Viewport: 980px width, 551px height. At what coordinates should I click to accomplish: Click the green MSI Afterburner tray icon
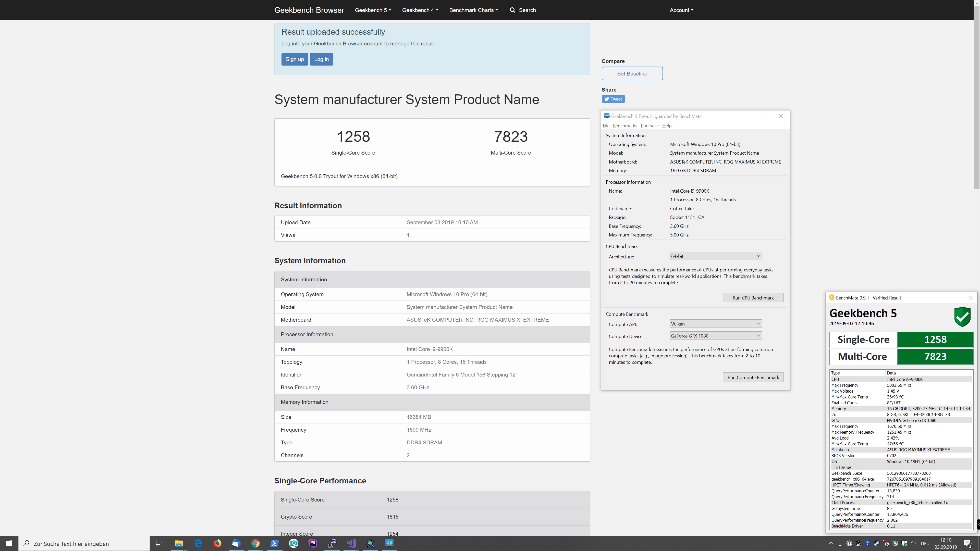coord(895,543)
